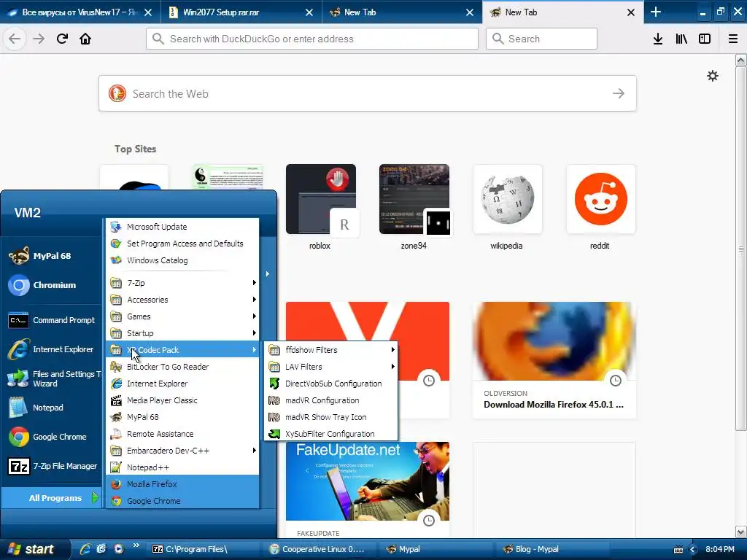Image resolution: width=747 pixels, height=560 pixels.
Task: Click the media player quick launch icon
Action: tap(119, 549)
